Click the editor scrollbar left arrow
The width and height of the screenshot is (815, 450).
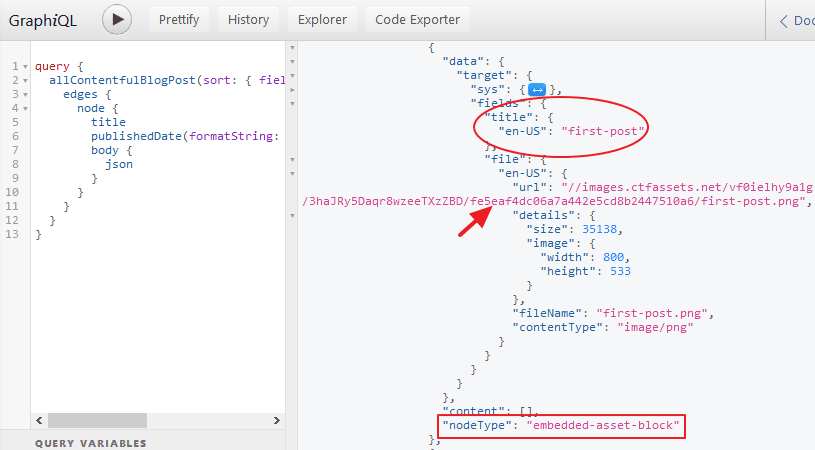(x=38, y=420)
